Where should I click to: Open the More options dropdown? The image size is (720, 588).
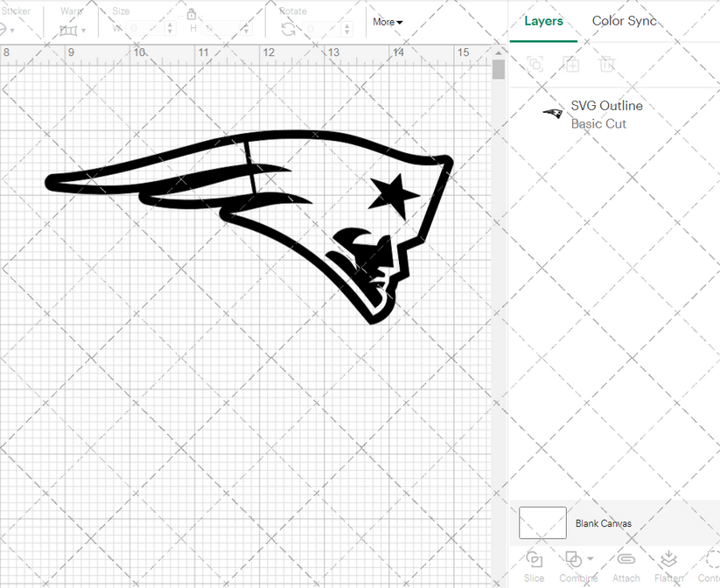coord(387,22)
